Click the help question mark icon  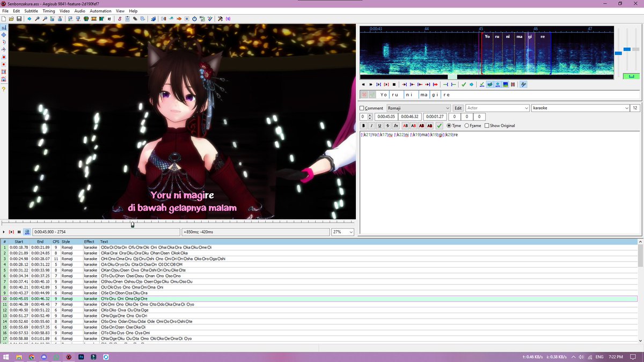point(4,89)
